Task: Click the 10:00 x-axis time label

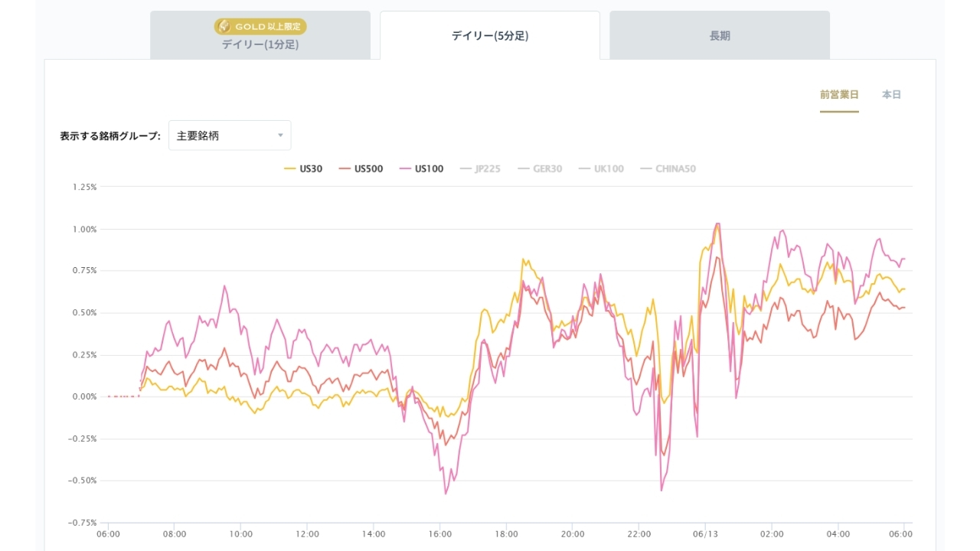Action: (x=241, y=533)
